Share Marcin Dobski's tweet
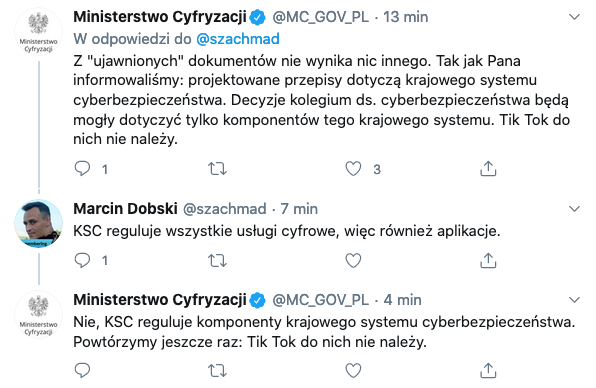Screen dimensions: 596x388 tap(488, 261)
